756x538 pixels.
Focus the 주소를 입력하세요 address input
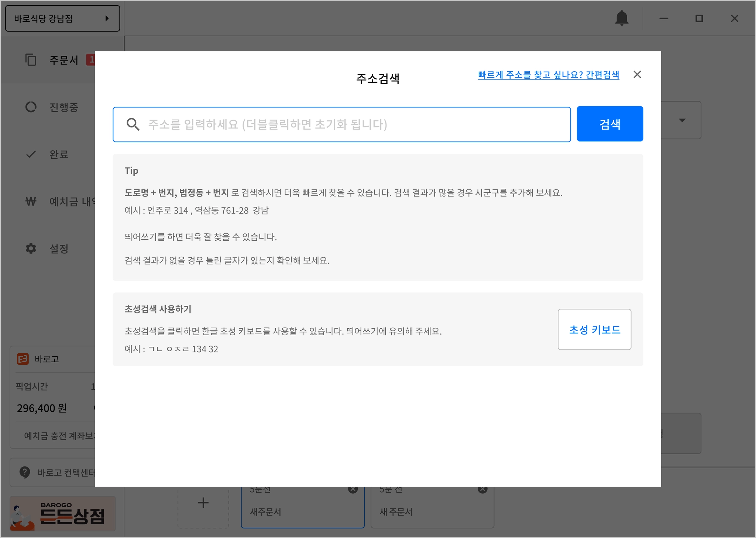(341, 124)
